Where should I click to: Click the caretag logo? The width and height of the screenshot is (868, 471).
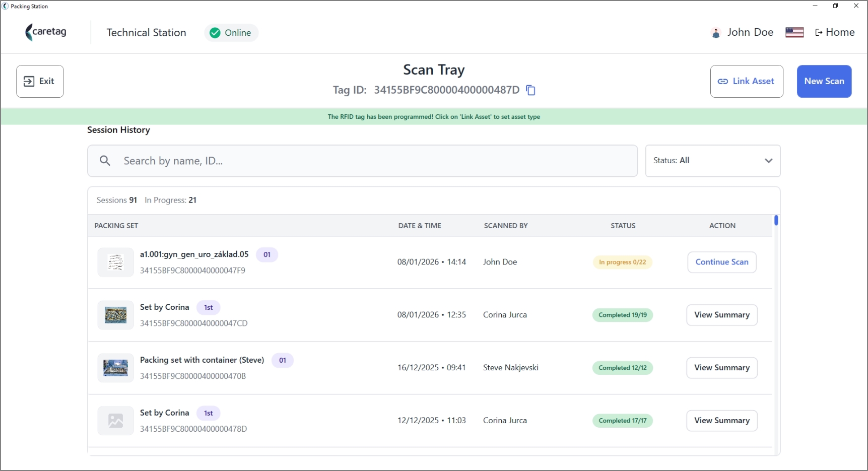click(x=46, y=32)
